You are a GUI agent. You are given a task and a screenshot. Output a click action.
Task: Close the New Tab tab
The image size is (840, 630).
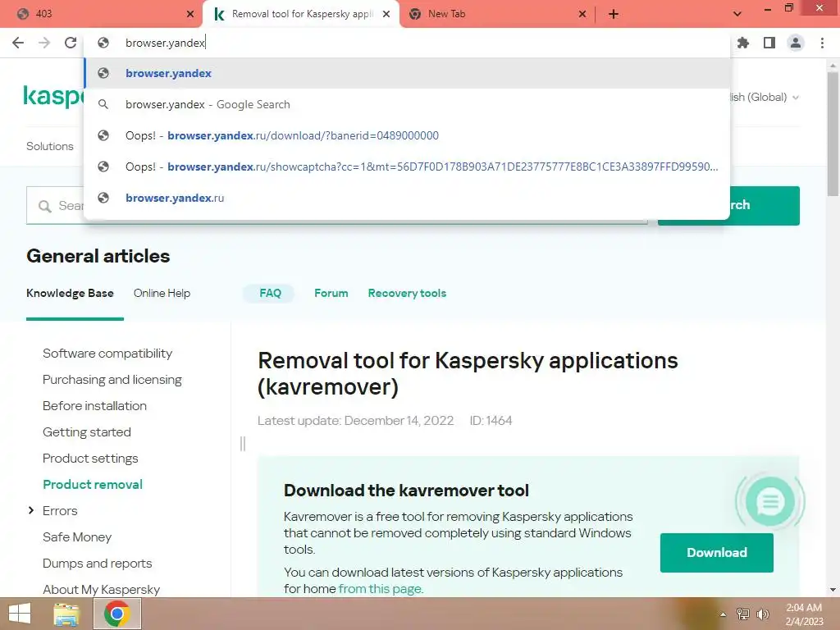(582, 14)
